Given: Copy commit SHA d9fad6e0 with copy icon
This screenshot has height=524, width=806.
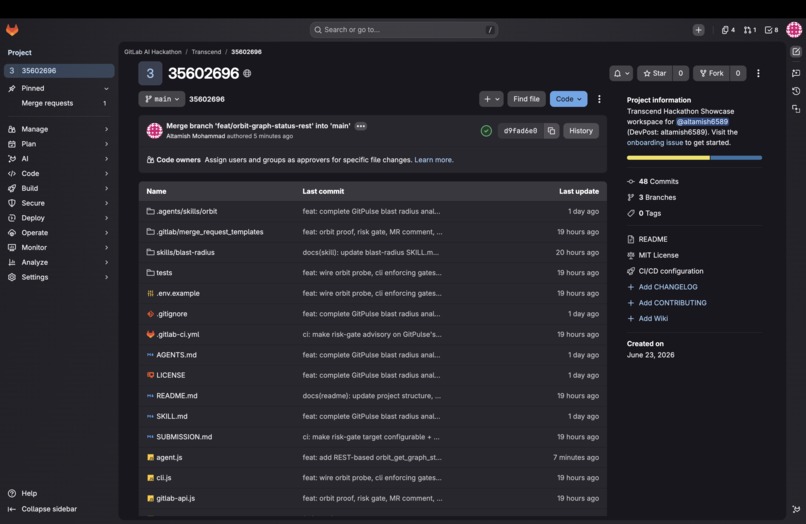Looking at the screenshot, I should (x=551, y=131).
